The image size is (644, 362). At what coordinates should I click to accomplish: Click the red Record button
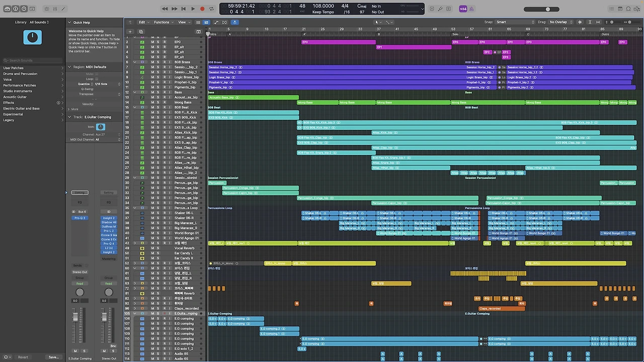click(202, 9)
